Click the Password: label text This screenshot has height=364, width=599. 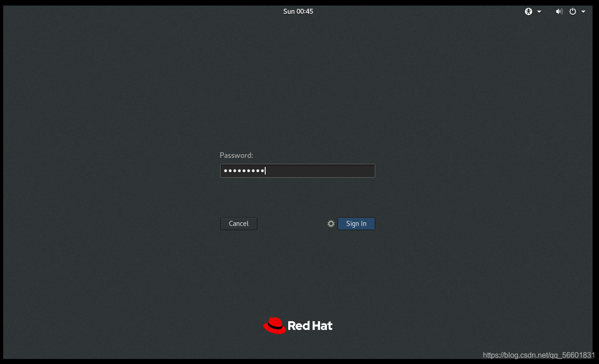pyautogui.click(x=236, y=156)
